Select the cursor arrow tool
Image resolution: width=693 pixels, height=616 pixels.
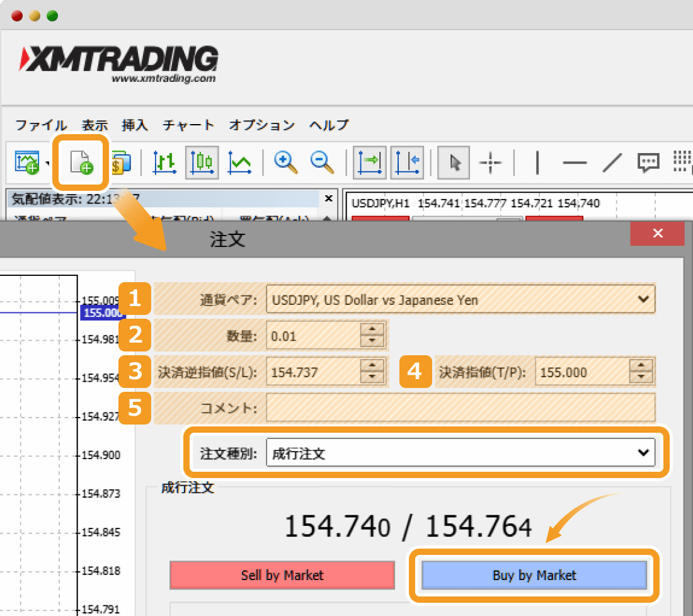click(454, 163)
